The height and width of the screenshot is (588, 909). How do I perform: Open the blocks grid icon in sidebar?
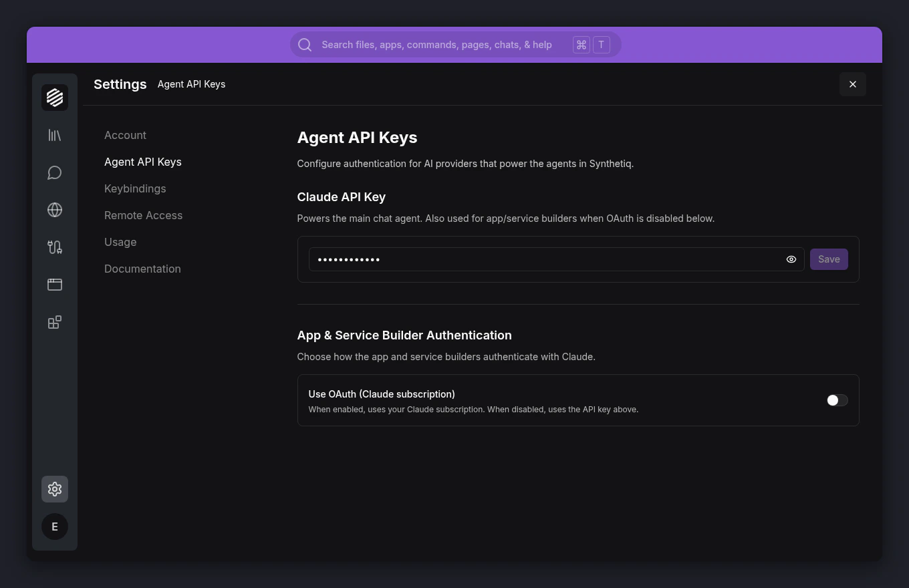pyautogui.click(x=55, y=322)
